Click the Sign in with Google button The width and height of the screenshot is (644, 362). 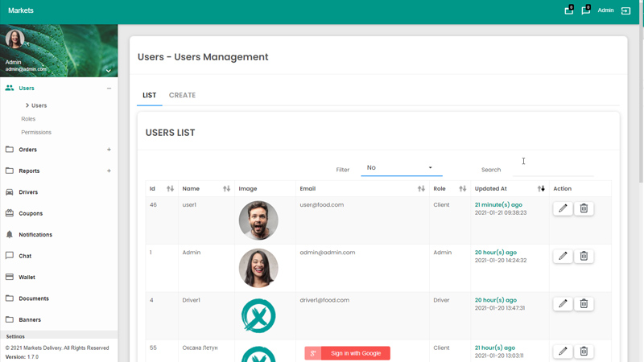coord(347,353)
